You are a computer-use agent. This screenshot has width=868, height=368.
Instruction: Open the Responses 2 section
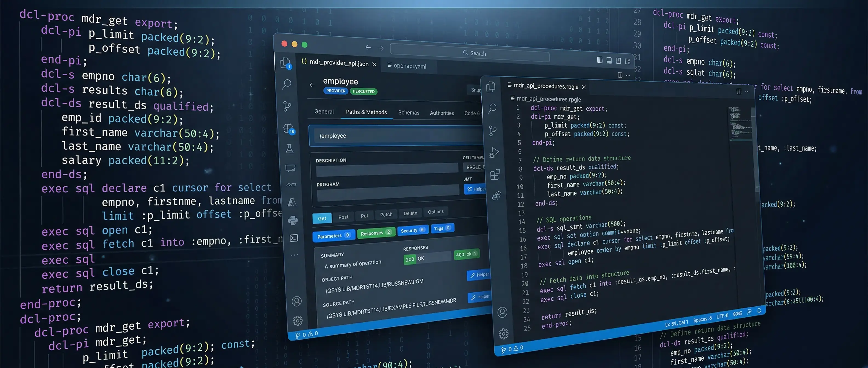tap(375, 233)
